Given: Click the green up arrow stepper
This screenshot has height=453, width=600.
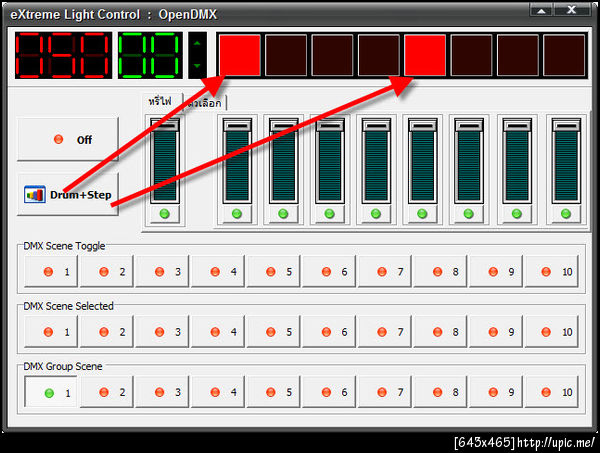Looking at the screenshot, I should (197, 43).
